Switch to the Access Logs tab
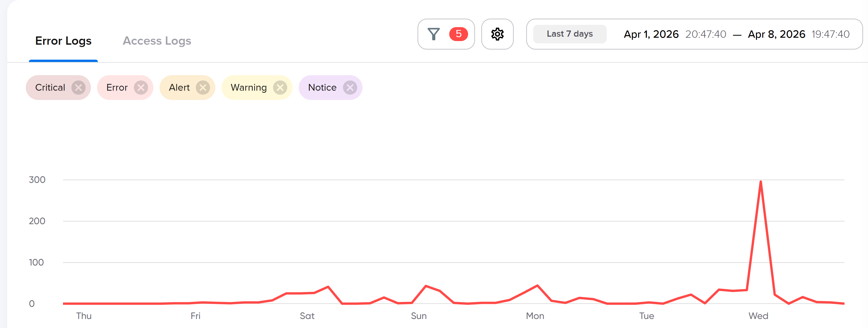Screen dimensions: 868x328 pos(157,41)
